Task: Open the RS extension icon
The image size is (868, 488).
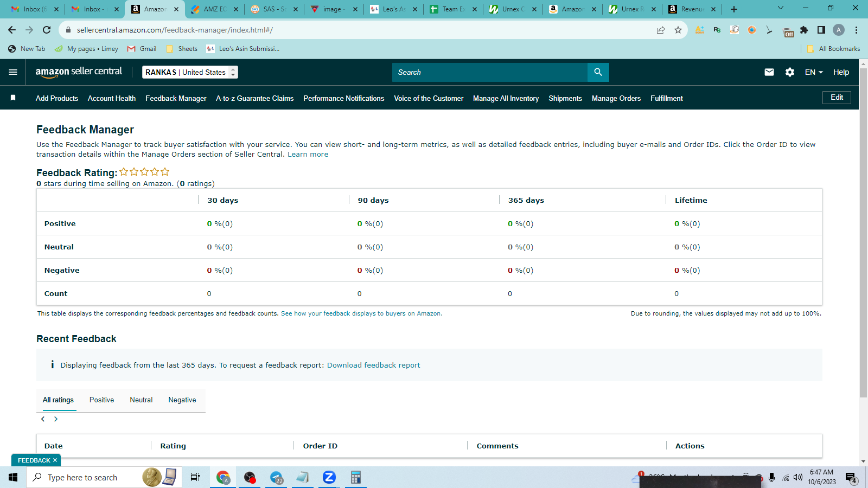Action: coord(717,30)
